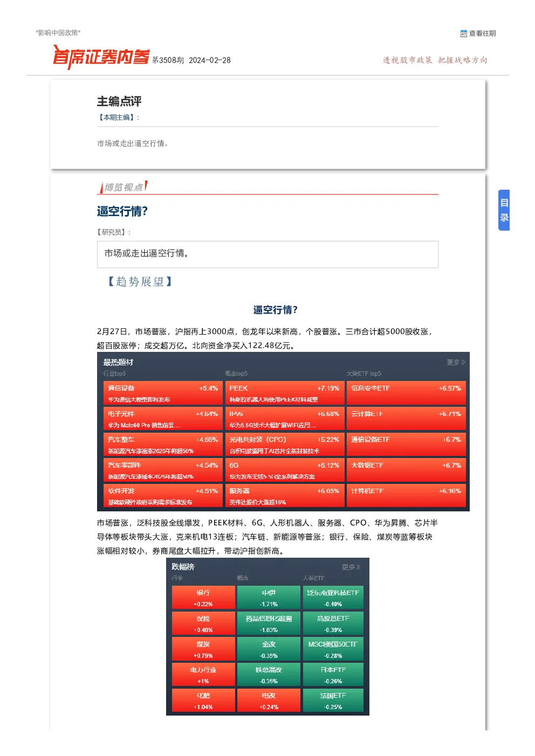The image size is (535, 756).
Task: Click the 最热题材 panel title
Action: coord(118,362)
